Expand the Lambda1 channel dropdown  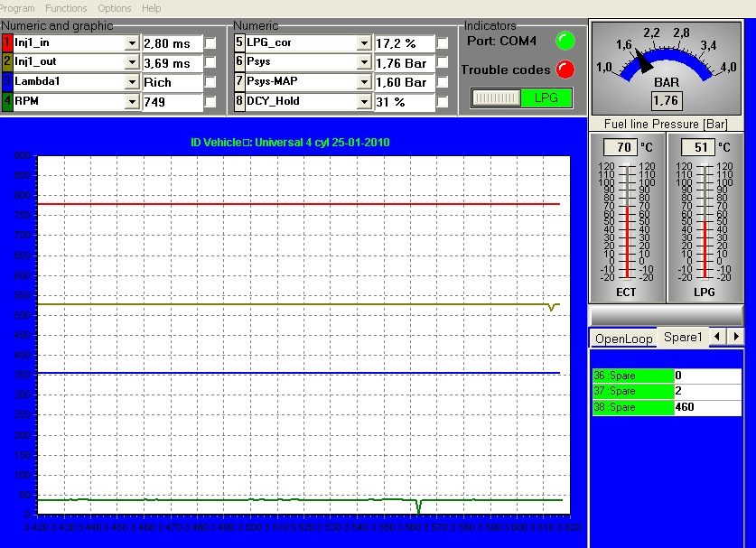point(132,82)
